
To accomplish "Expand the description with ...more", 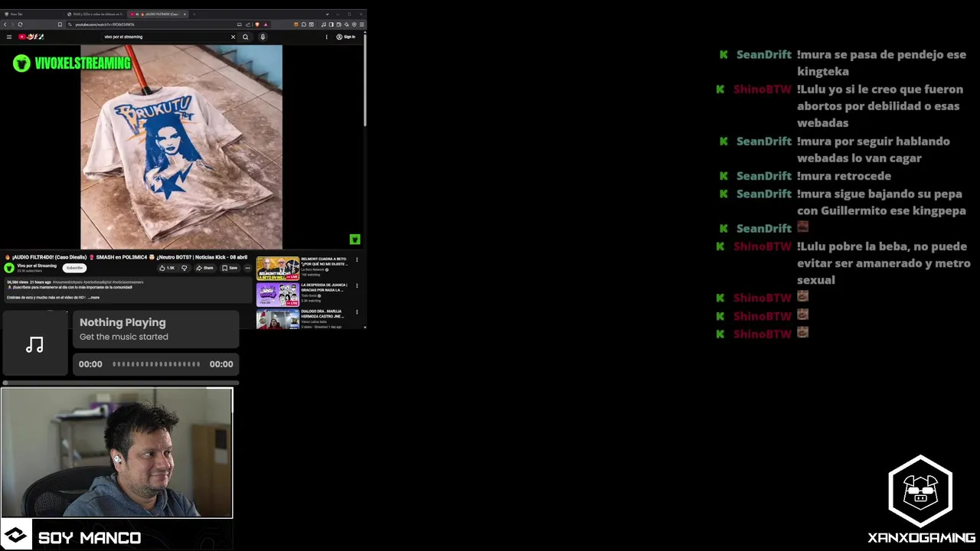I will pyautogui.click(x=93, y=298).
